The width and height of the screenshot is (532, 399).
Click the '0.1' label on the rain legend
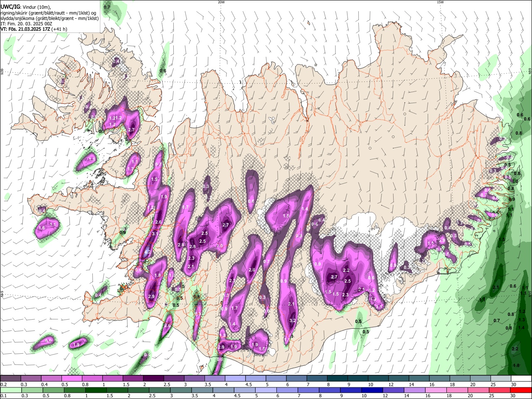tap(4, 396)
